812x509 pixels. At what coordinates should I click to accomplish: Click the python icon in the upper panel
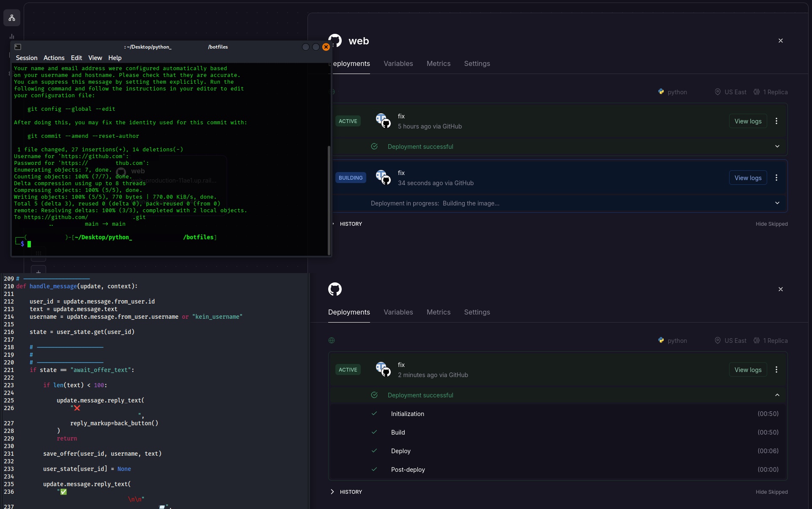[x=661, y=92]
